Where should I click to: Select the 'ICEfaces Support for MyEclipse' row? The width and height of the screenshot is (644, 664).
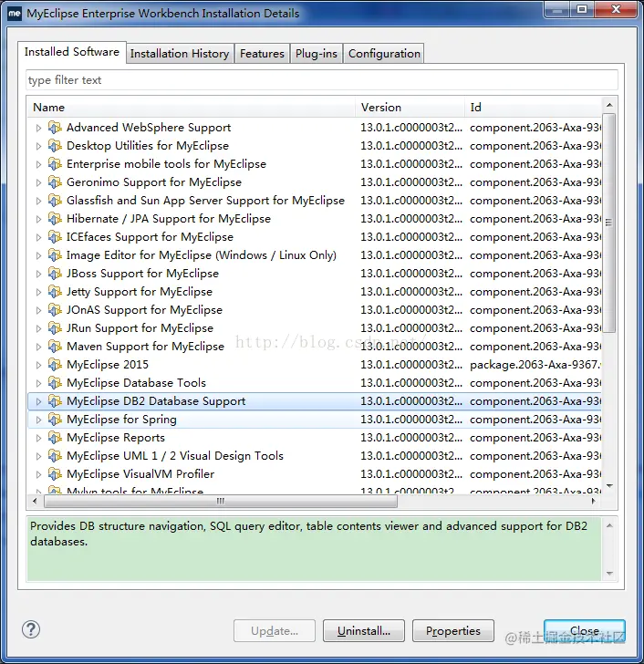pyautogui.click(x=315, y=237)
